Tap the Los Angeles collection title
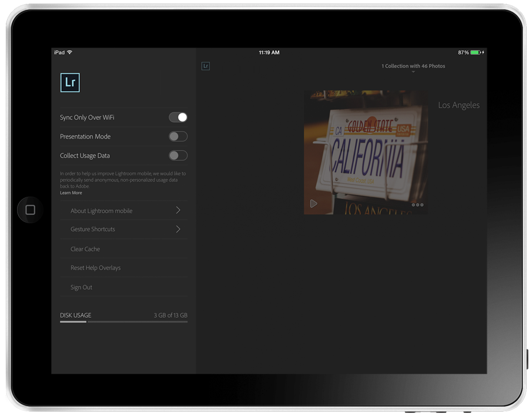 pos(459,105)
